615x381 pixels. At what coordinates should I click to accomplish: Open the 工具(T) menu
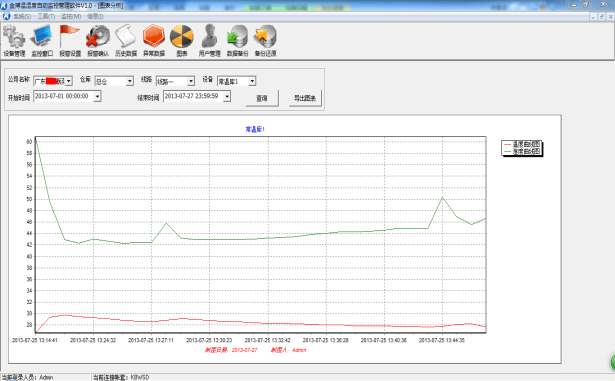point(46,16)
